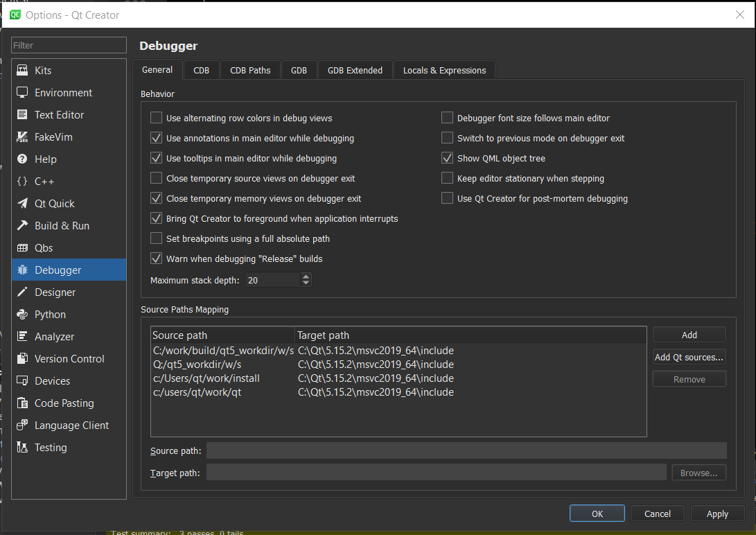The height and width of the screenshot is (535, 756).
Task: Open the Analyzer icon
Action: [x=22, y=336]
